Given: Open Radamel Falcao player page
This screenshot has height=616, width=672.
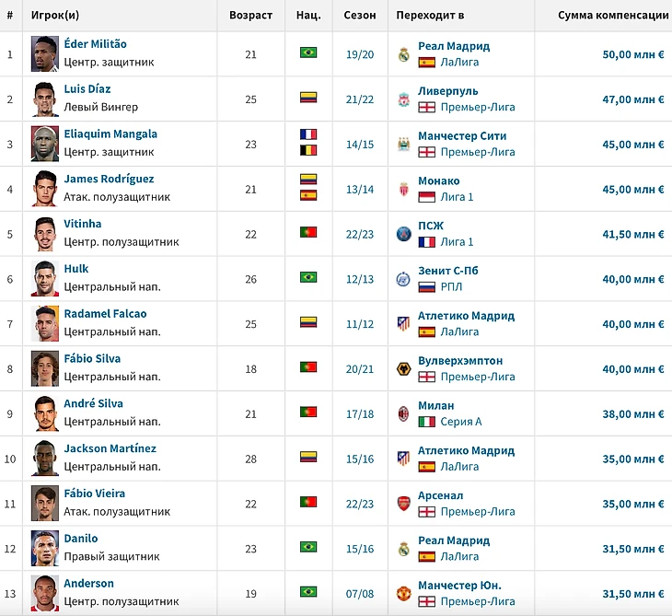Looking at the screenshot, I should click(105, 314).
